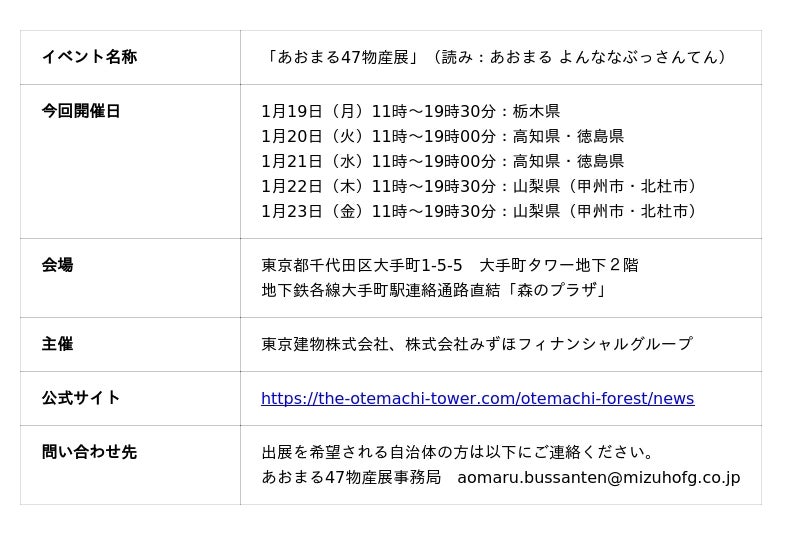Click the 公式サイト row header
This screenshot has height=535, width=800.
[x=81, y=398]
